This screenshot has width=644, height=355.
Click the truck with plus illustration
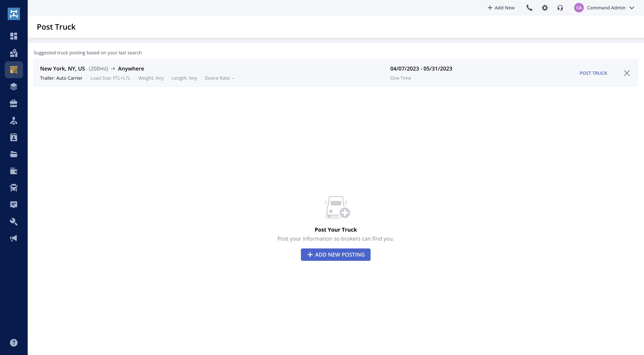coord(337,207)
